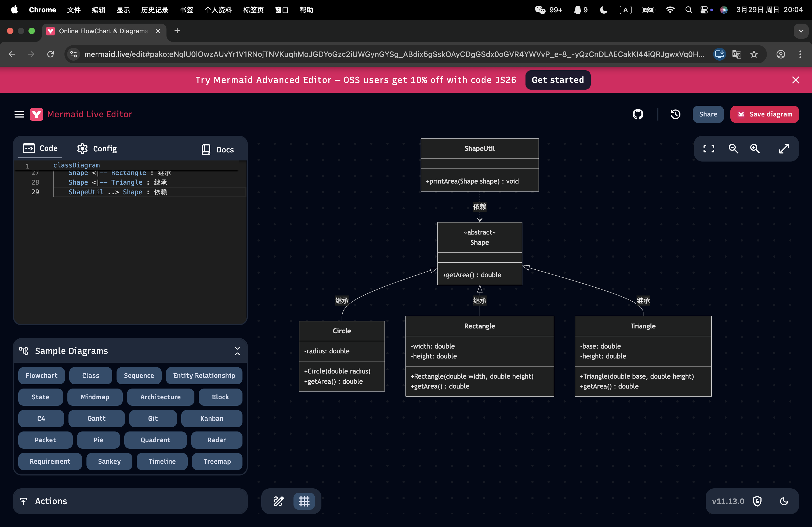The height and width of the screenshot is (527, 812).
Task: Click the zoom in magnifier icon
Action: 755,149
